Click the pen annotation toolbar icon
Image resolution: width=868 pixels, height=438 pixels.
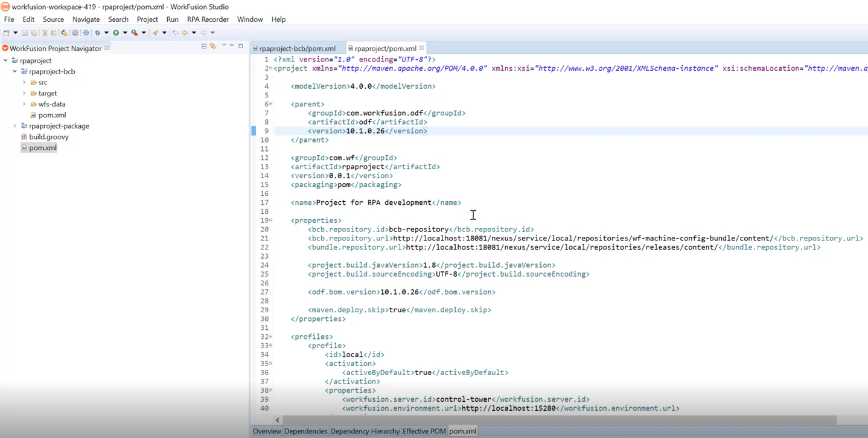pos(155,33)
